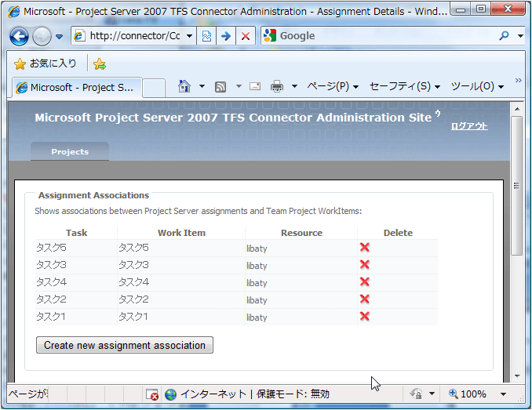Expand the Home button dropdown arrow
The width and height of the screenshot is (532, 410).
[x=202, y=86]
